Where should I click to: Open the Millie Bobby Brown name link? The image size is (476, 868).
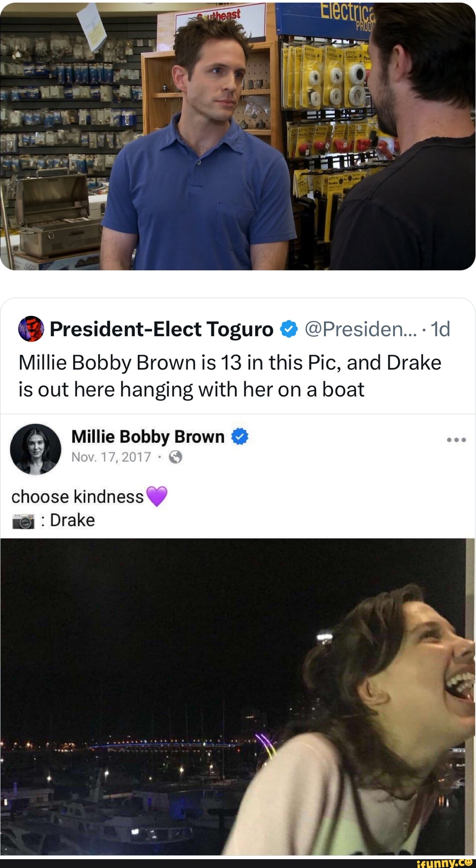[x=148, y=437]
